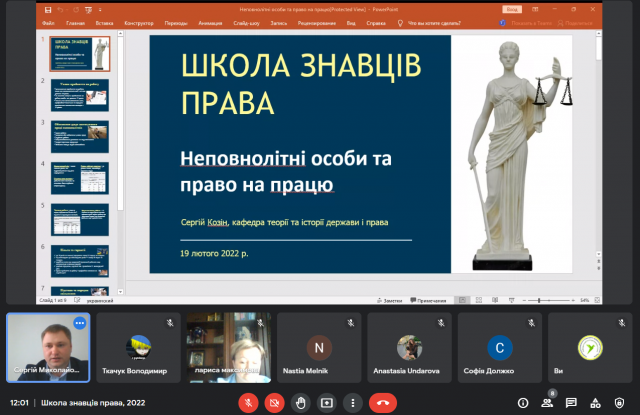This screenshot has width=640, height=415.
Task: Click the Заметки button in status bar
Action: click(x=393, y=299)
